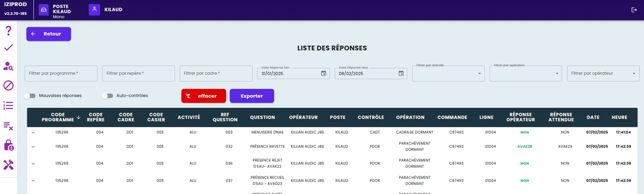The image size is (644, 194).
Task: Open the help question mark icon
Action: 8,31
